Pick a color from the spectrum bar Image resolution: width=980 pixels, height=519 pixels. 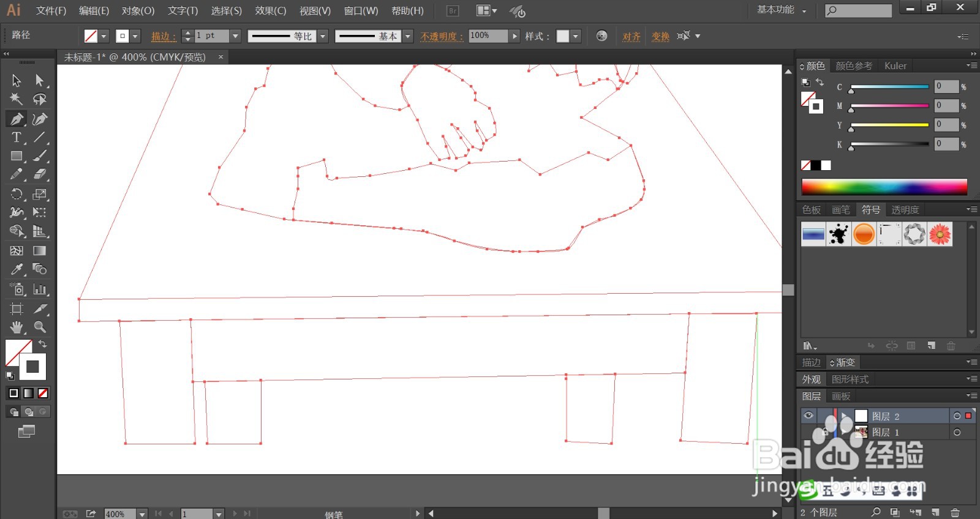click(x=884, y=187)
